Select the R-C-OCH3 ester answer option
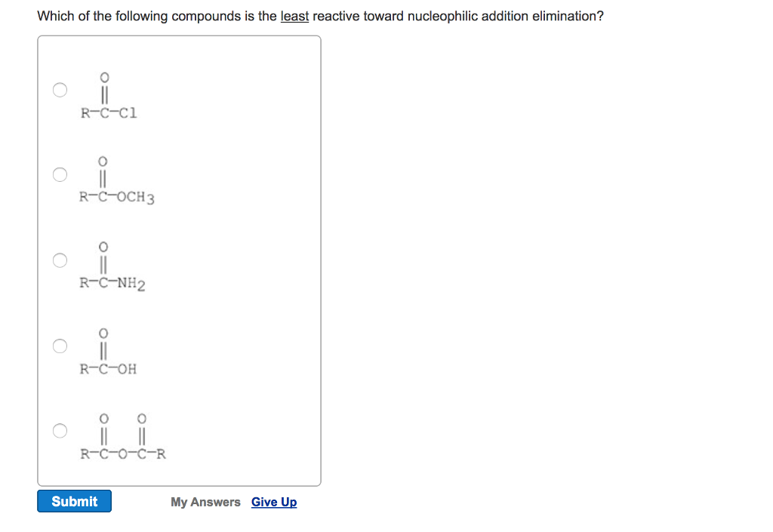The image size is (773, 532). (60, 174)
